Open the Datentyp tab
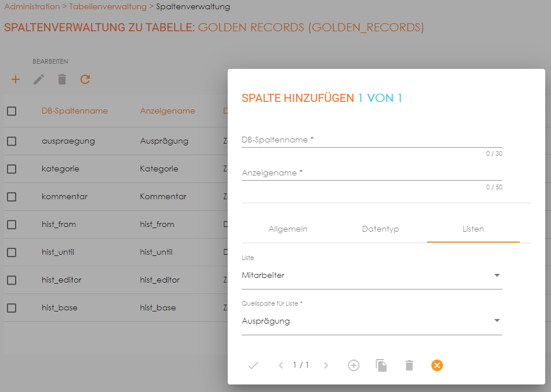 (x=380, y=229)
